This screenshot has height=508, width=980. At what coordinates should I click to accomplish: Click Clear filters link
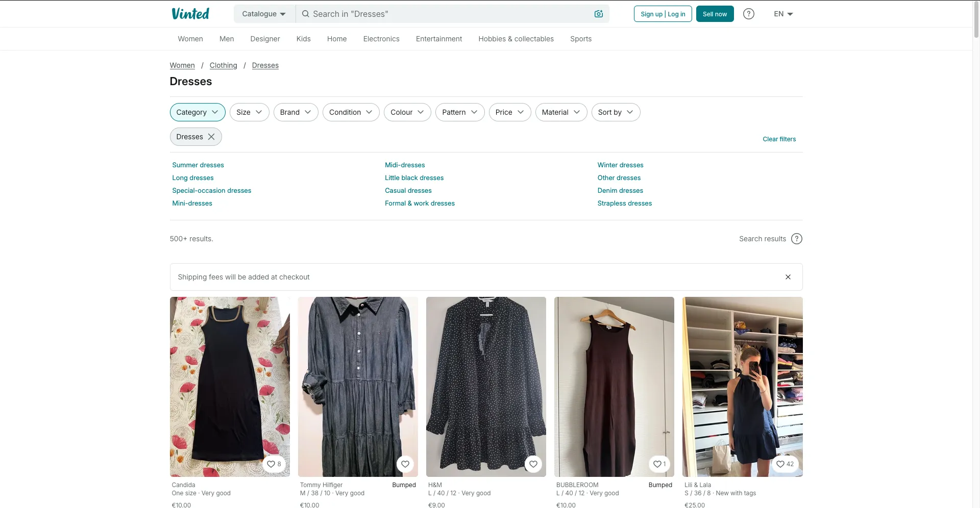tap(779, 139)
